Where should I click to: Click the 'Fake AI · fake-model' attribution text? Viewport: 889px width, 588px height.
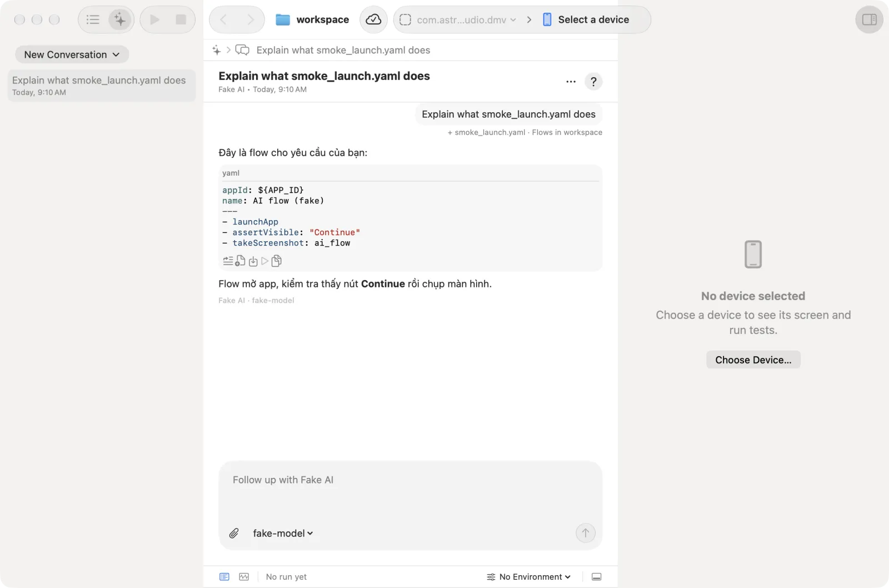coord(256,300)
